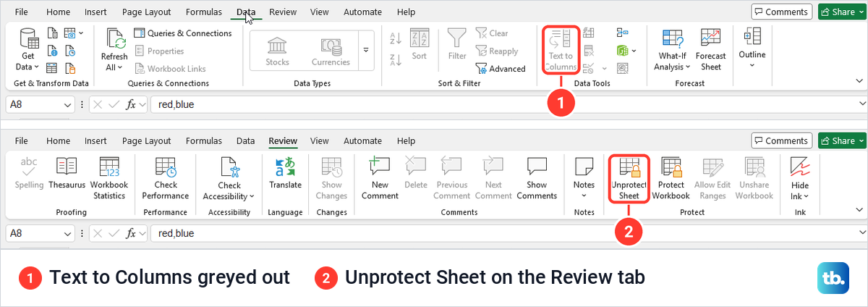Screen dimensions: 868x307
Task: Click Comments button above the Data ribbon
Action: point(782,12)
